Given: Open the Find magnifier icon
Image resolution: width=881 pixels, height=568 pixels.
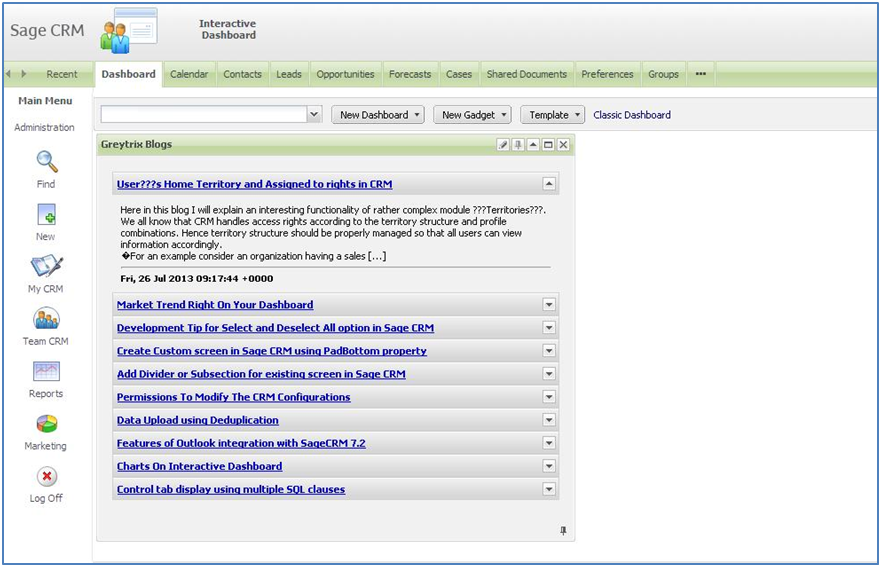Looking at the screenshot, I should click(x=47, y=161).
